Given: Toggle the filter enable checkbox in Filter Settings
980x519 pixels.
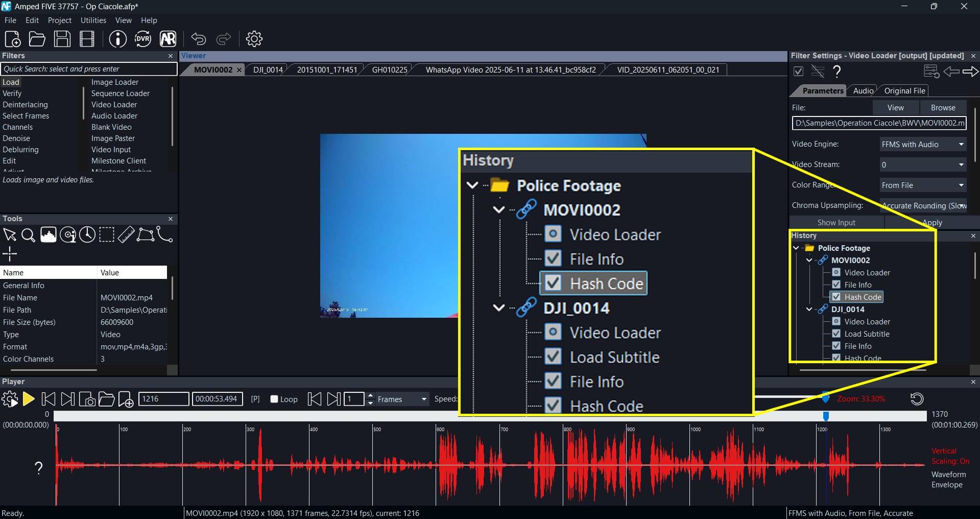Looking at the screenshot, I should pos(798,71).
